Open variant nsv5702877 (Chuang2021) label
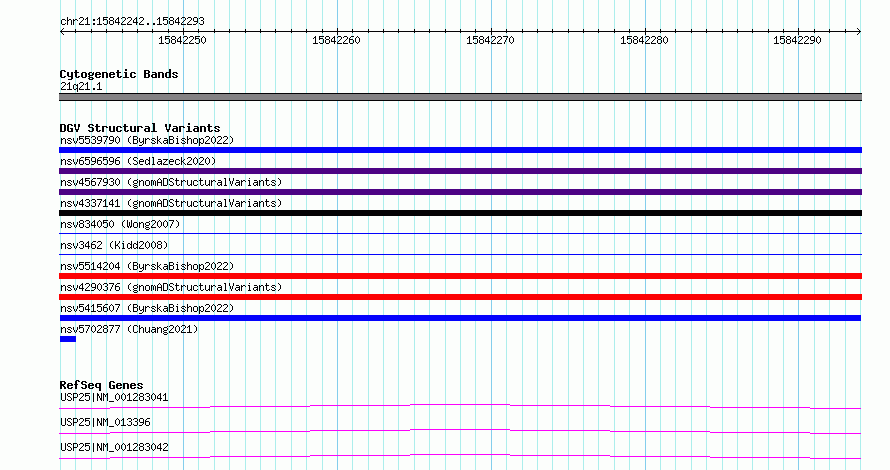Viewport: 890px width, 470px height. coord(129,329)
